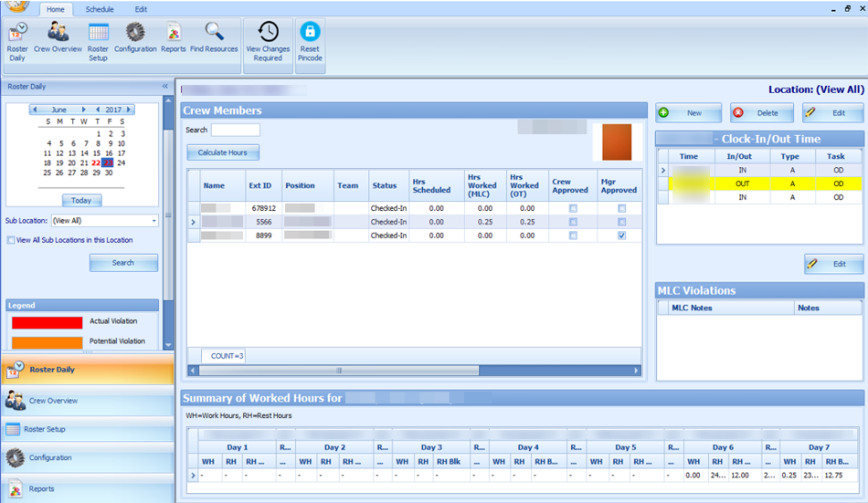
Task: Select June 23 in calendar
Action: [108, 163]
